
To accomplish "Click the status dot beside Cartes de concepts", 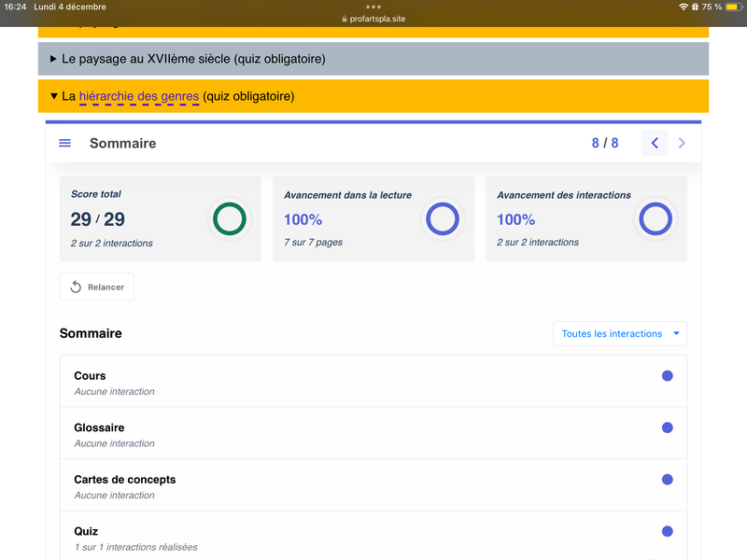I will (667, 480).
